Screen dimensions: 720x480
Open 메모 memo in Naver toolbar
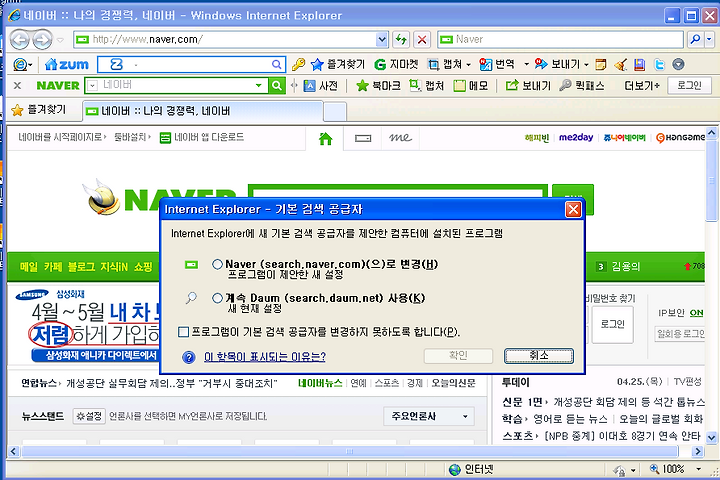coord(471,85)
